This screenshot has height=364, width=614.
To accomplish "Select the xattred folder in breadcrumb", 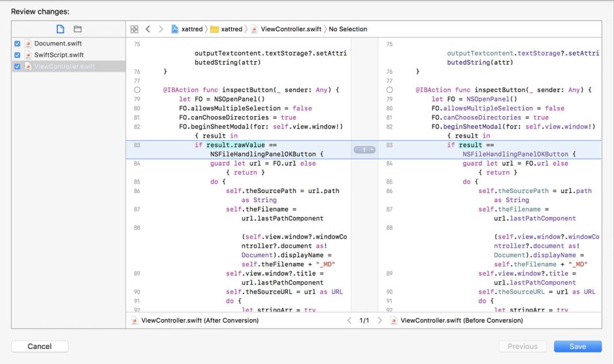I will click(x=226, y=29).
